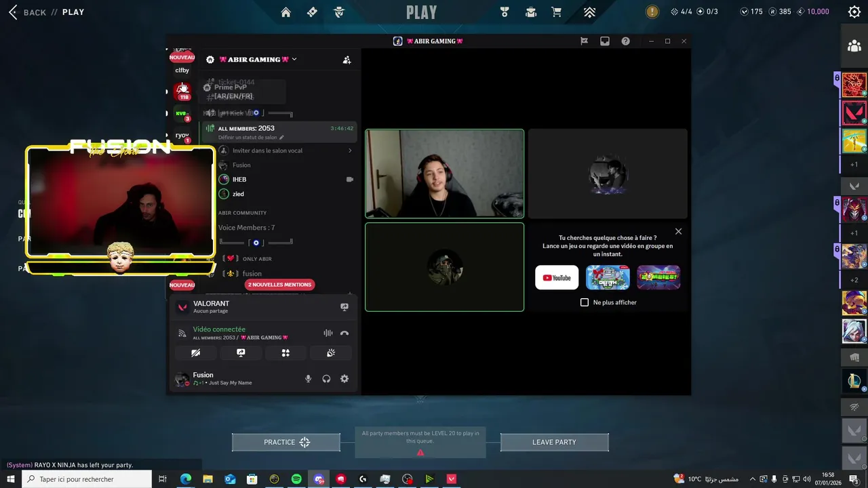Disconnect from voice with hang-up icon

click(344, 333)
